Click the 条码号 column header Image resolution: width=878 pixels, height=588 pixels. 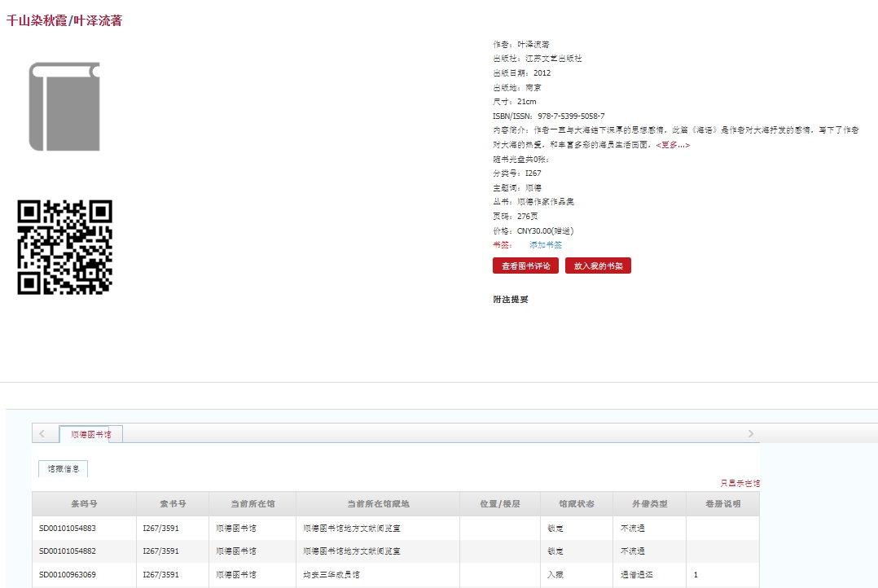(84, 504)
